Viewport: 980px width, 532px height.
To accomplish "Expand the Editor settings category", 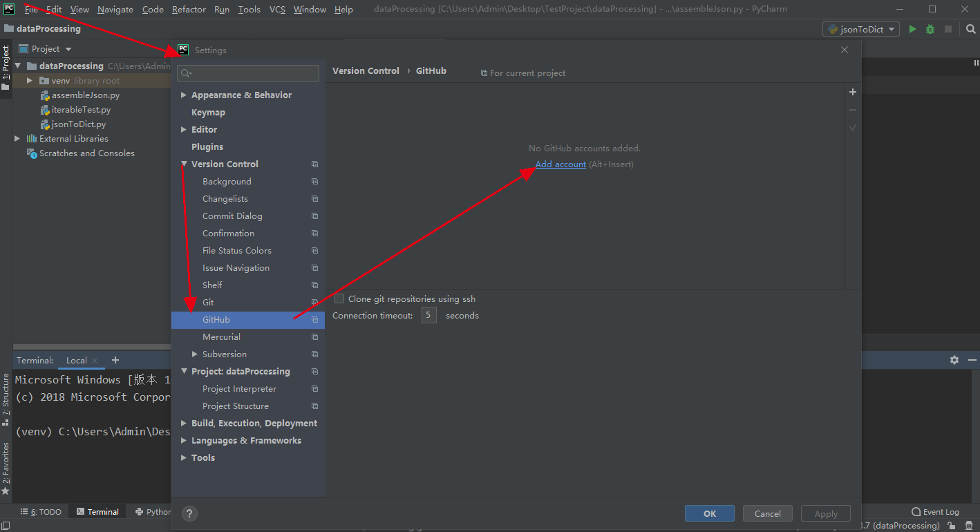I will tap(184, 130).
